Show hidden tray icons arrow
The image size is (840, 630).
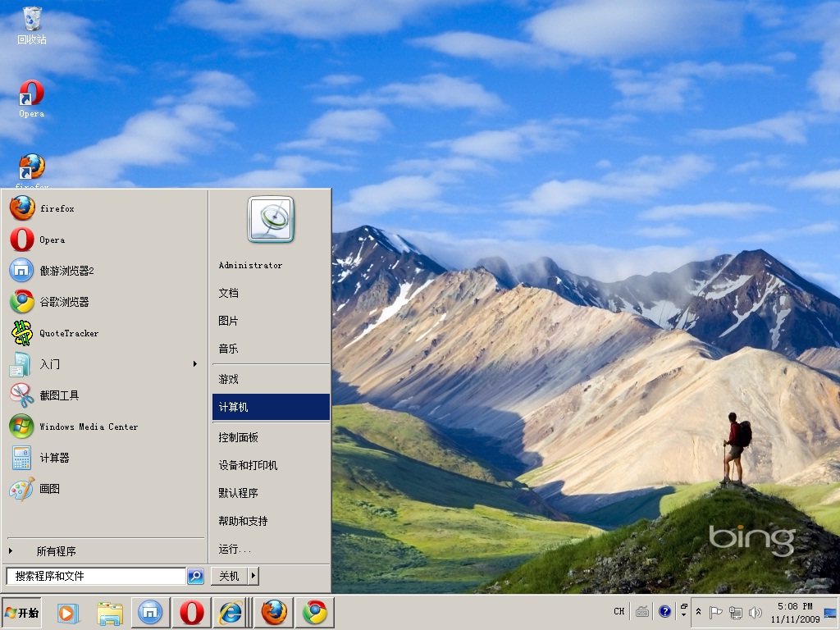click(x=699, y=612)
